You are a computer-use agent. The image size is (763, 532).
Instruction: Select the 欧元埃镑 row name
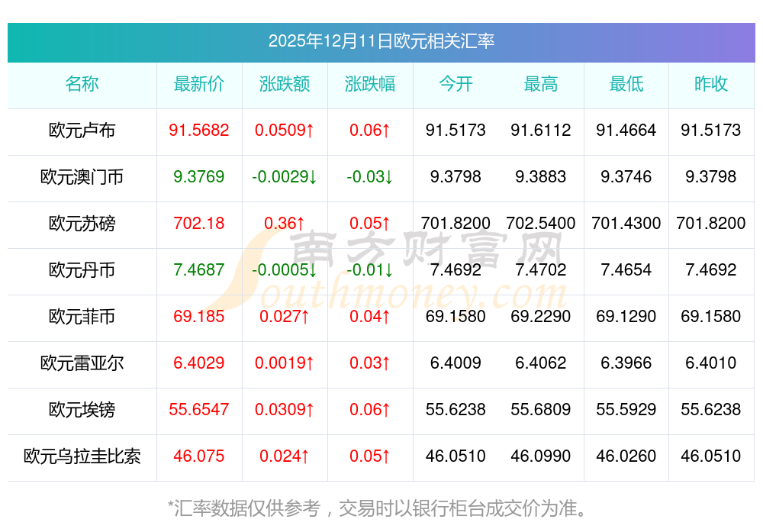82,410
